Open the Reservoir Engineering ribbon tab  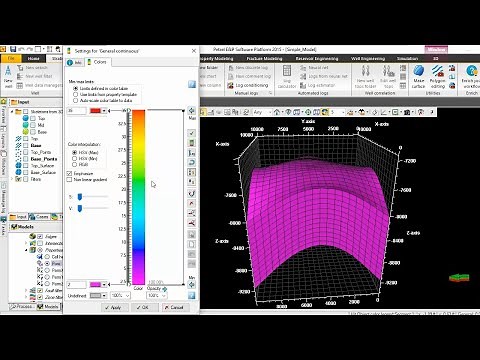click(x=317, y=59)
